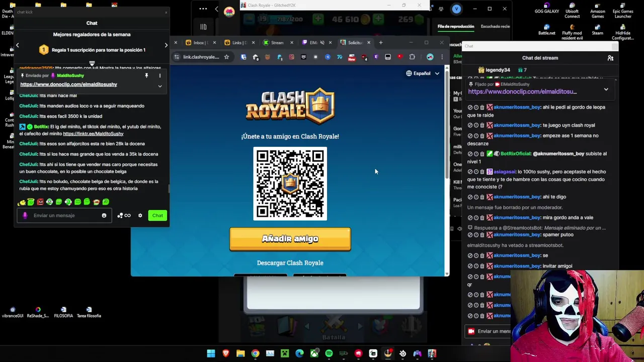Unpin the pinned donoclip message
The height and width of the screenshot is (362, 644).
(146, 75)
